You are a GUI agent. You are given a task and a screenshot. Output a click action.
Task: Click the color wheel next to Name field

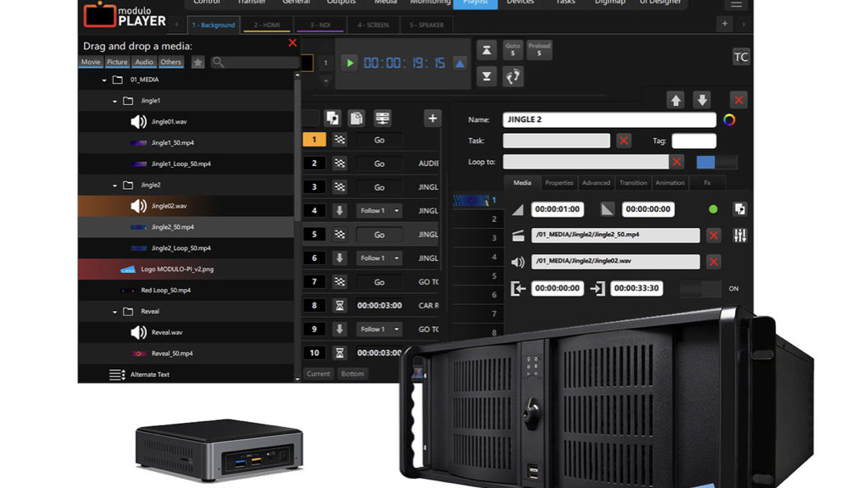coord(729,119)
